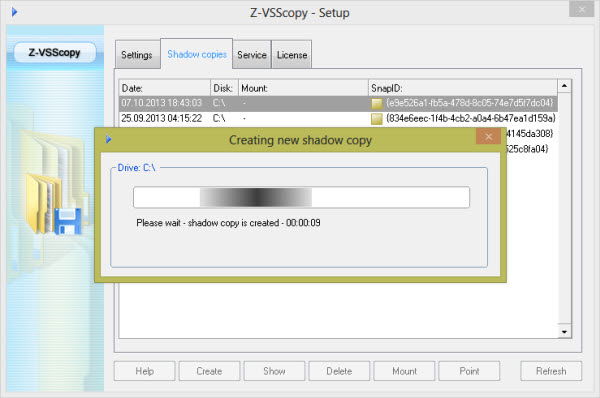Click the Create button
Viewport: 600px width, 398px height.
point(209,371)
